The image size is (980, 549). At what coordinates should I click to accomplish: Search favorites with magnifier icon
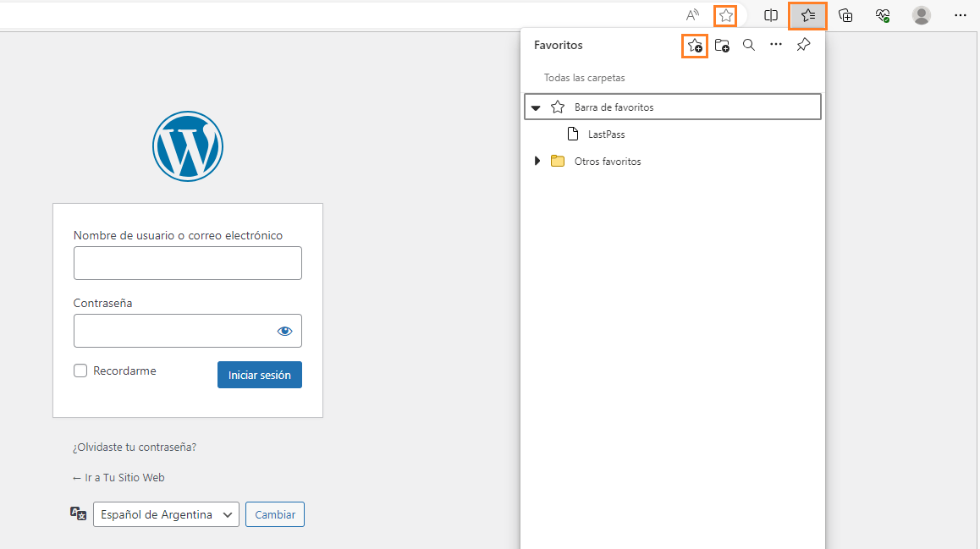tap(749, 46)
